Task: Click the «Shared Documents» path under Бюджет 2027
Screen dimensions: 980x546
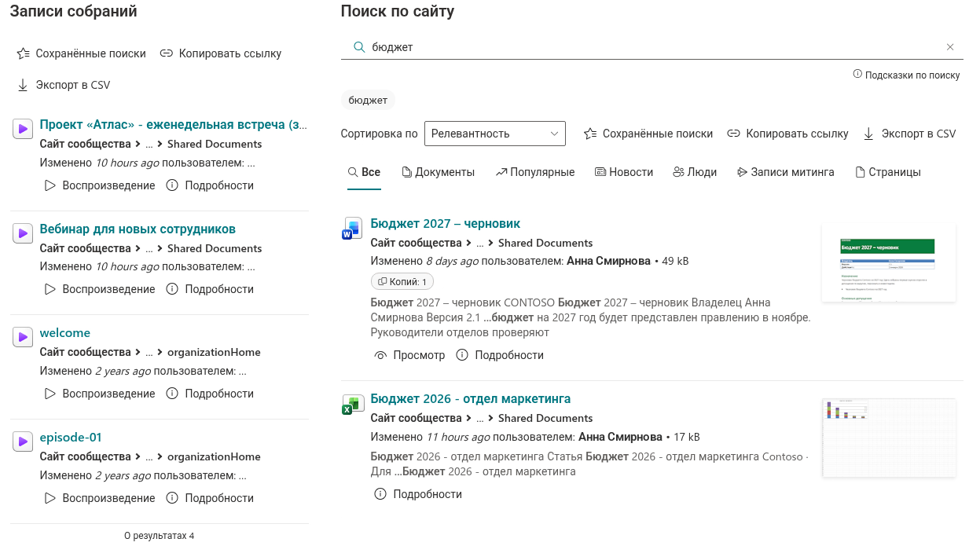Action: pos(545,244)
